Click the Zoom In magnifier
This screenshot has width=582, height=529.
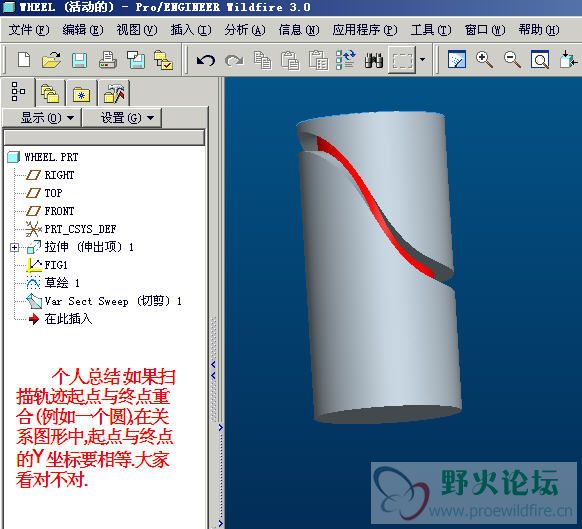pyautogui.click(x=484, y=60)
